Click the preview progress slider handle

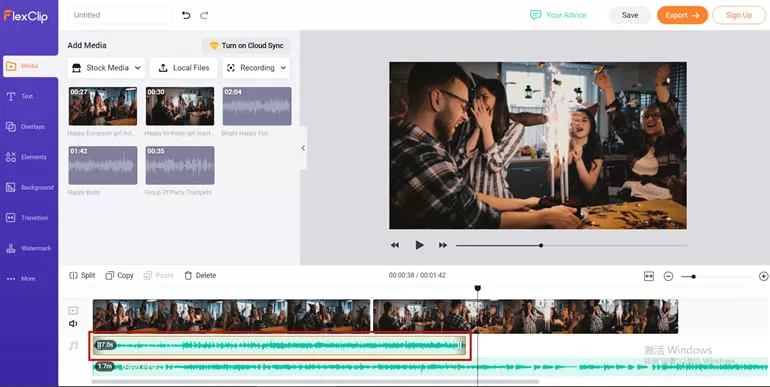(x=541, y=245)
